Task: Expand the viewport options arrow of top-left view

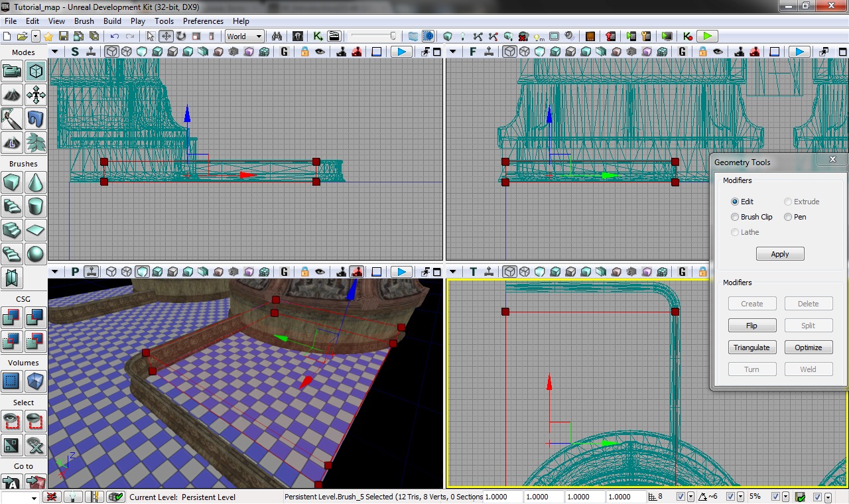Action: [54, 52]
